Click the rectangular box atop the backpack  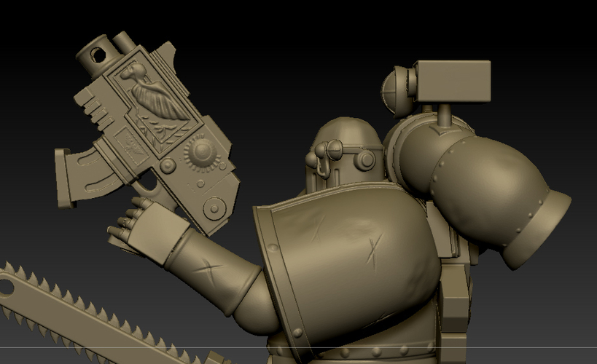453,82
